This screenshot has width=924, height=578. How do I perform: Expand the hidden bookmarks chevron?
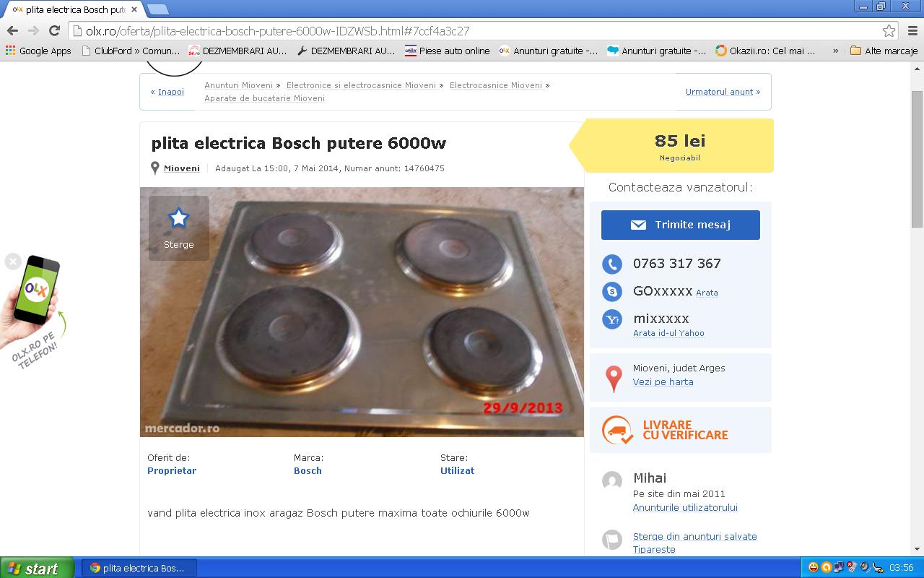point(835,51)
